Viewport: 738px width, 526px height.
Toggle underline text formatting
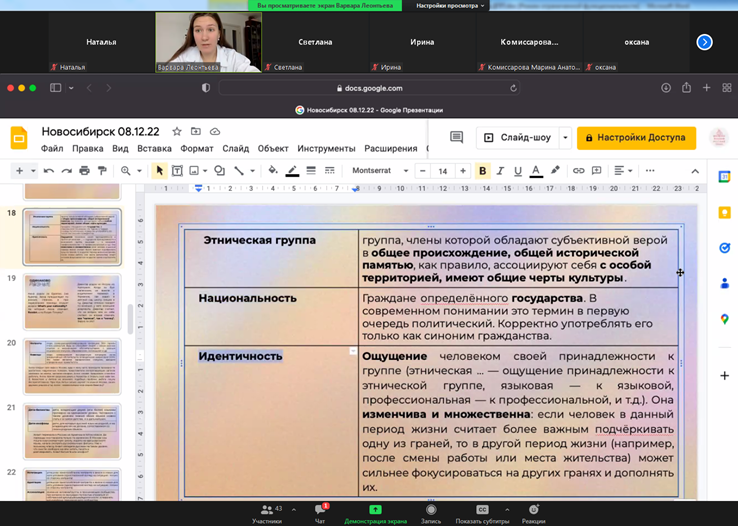[517, 171]
